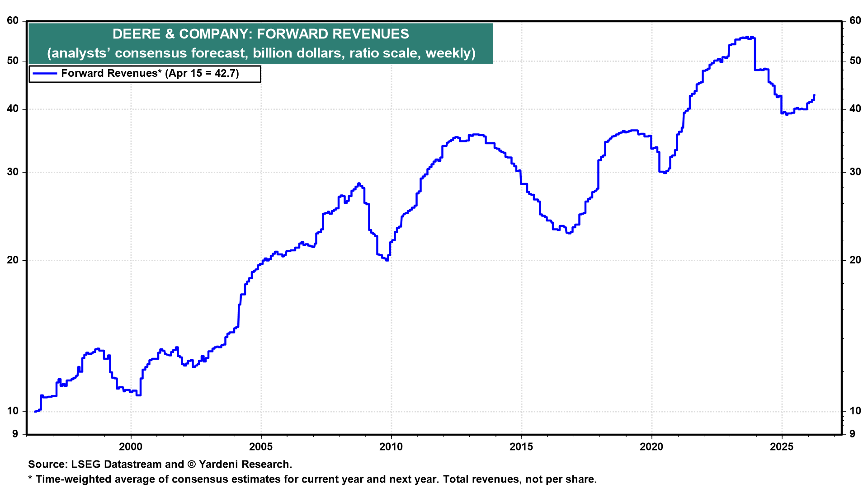Click the left axis 20 label
This screenshot has height=488, width=868.
click(13, 260)
